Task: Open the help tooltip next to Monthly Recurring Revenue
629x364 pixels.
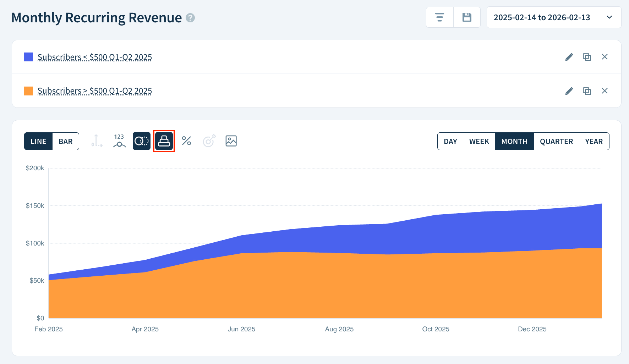Action: click(x=190, y=17)
